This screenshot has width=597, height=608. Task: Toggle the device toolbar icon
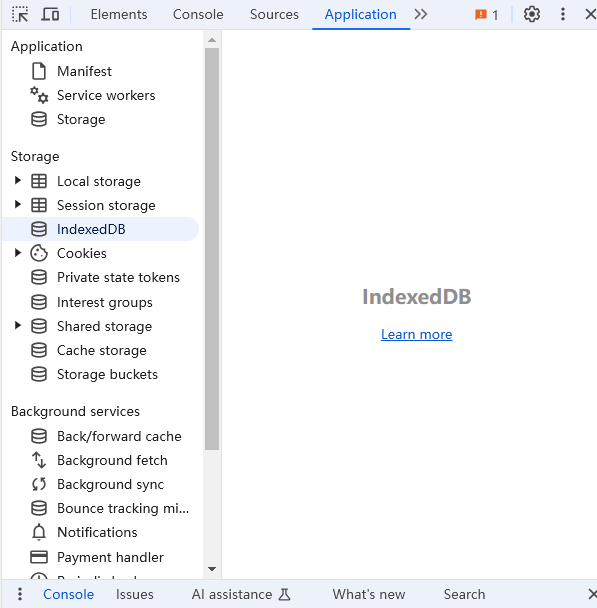[x=50, y=14]
